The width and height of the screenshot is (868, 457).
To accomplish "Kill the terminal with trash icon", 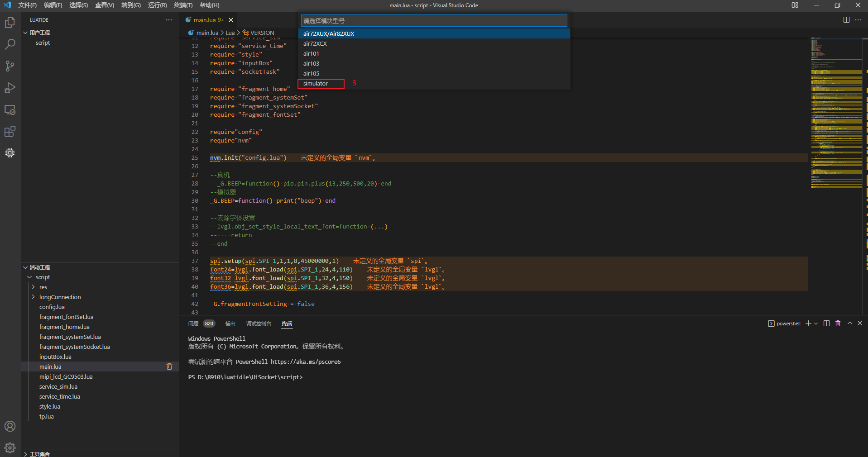I will [x=838, y=323].
